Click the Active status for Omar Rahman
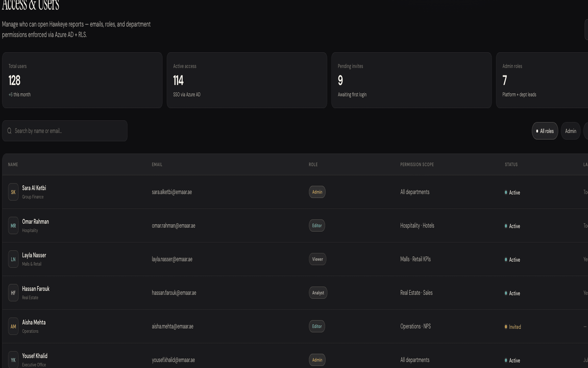The width and height of the screenshot is (588, 368). tap(512, 226)
